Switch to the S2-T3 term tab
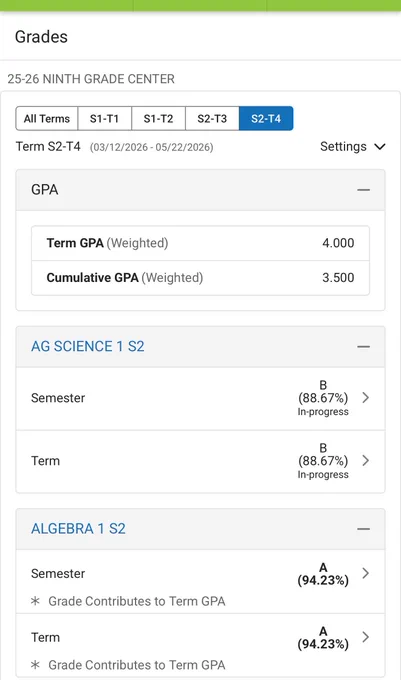 (x=212, y=118)
